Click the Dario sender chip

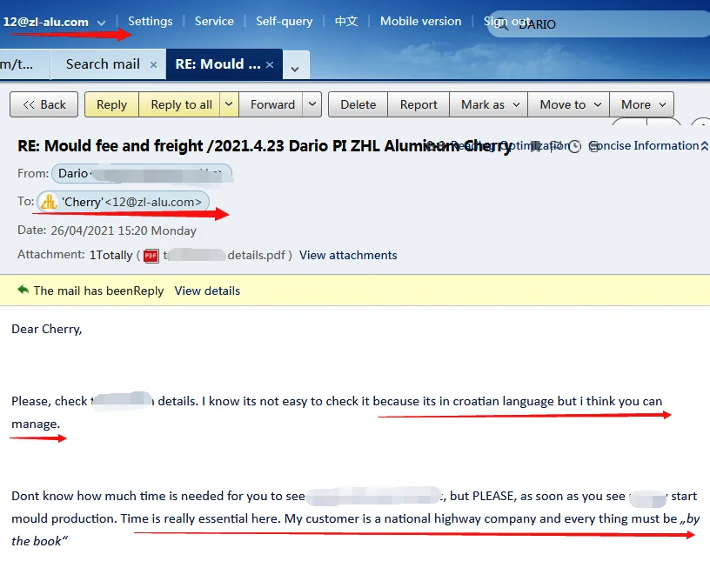click(142, 173)
